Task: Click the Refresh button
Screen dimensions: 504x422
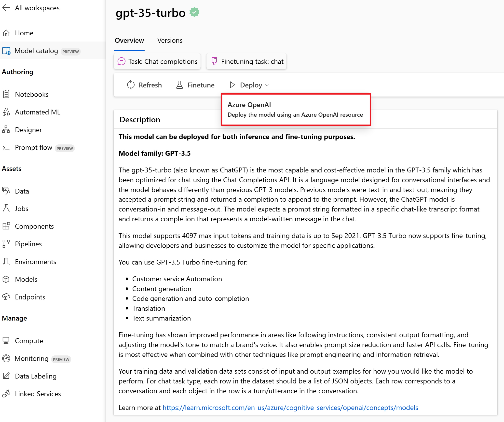Action: (x=144, y=85)
